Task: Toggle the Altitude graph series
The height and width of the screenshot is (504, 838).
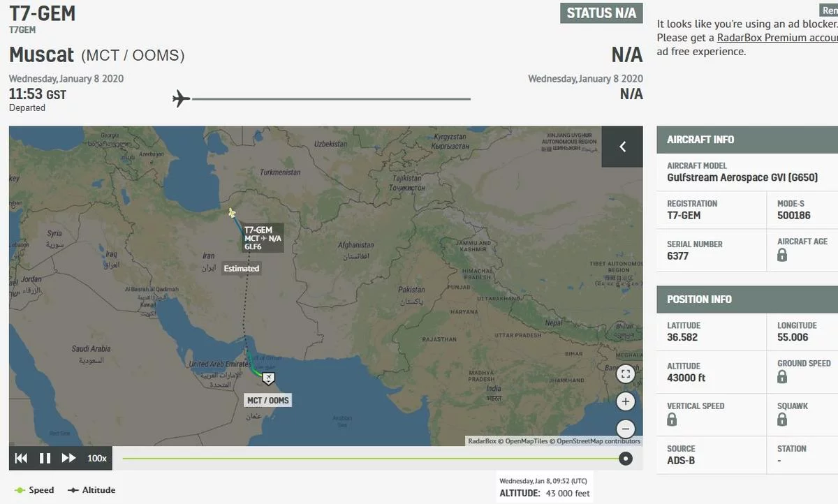Action: (91, 490)
